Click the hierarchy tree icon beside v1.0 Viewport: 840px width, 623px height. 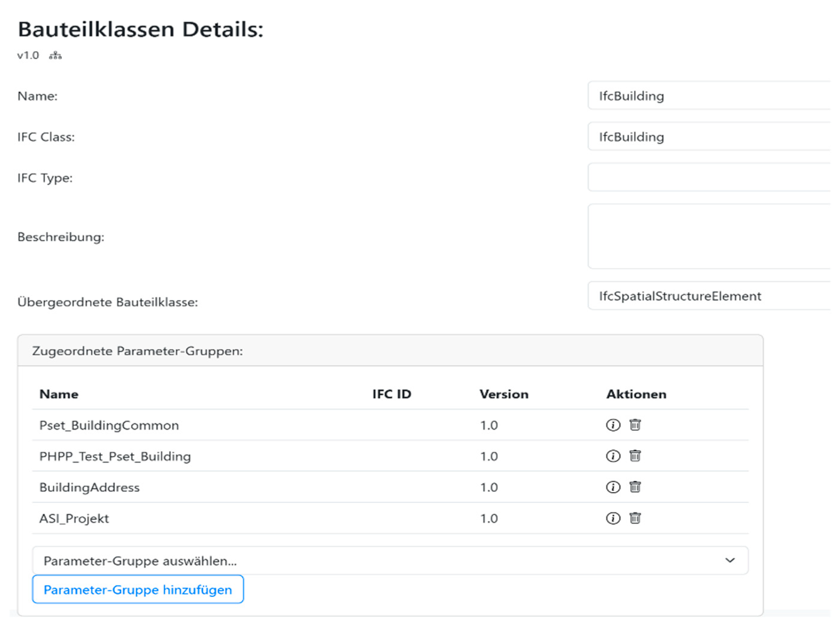point(55,56)
